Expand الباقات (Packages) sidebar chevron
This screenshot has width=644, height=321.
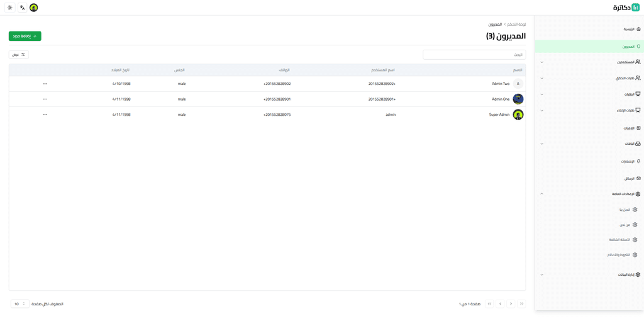(541, 144)
